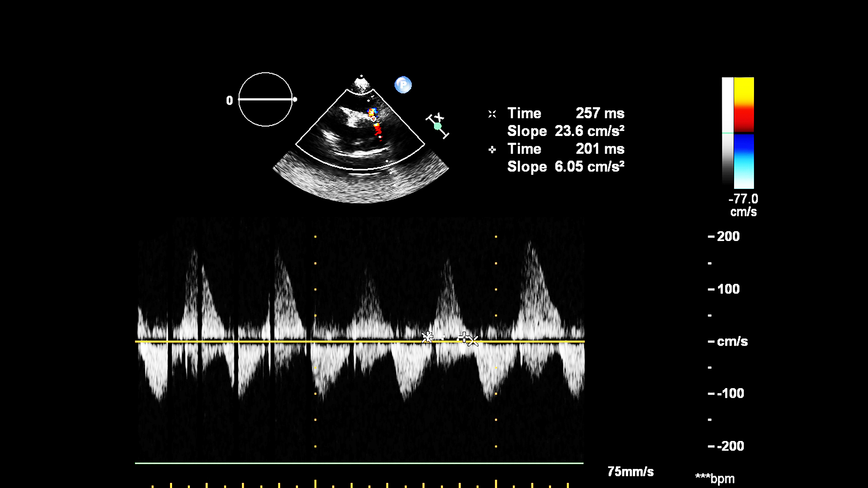
Task: Click the Slope 6.05 cm/s² measurement
Action: [x=566, y=166]
